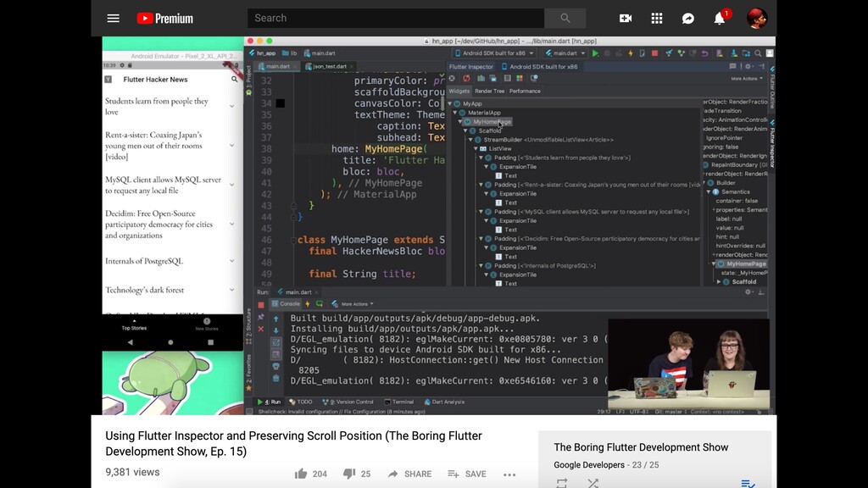Click the SHARE button

coord(409,474)
